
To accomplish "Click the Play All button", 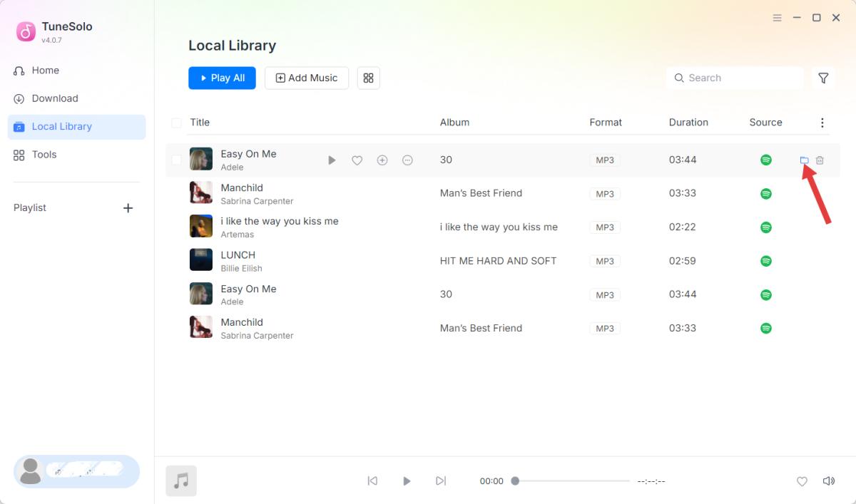I will click(222, 78).
